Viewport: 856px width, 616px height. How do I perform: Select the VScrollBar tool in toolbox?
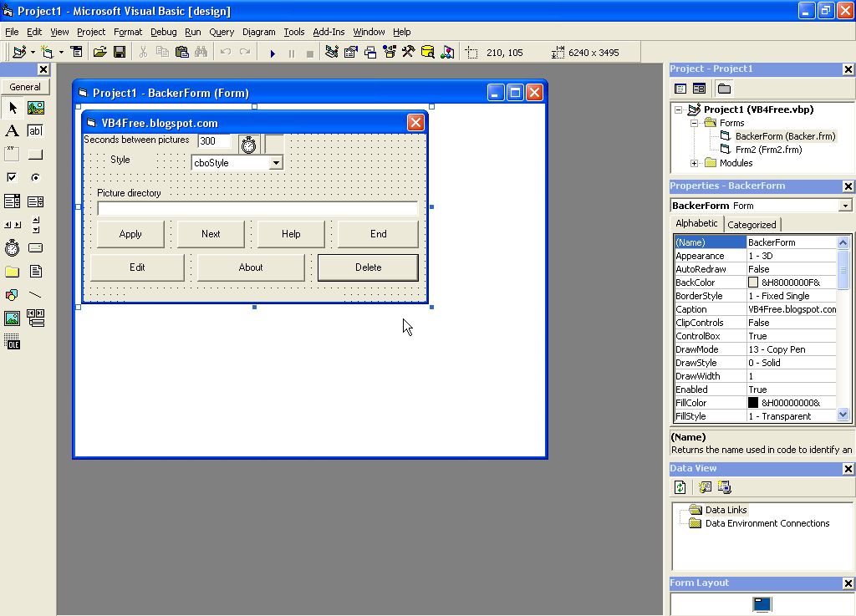click(x=35, y=225)
